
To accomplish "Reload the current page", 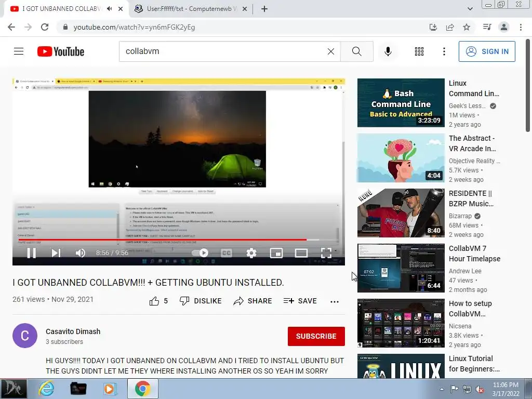I will tap(45, 27).
